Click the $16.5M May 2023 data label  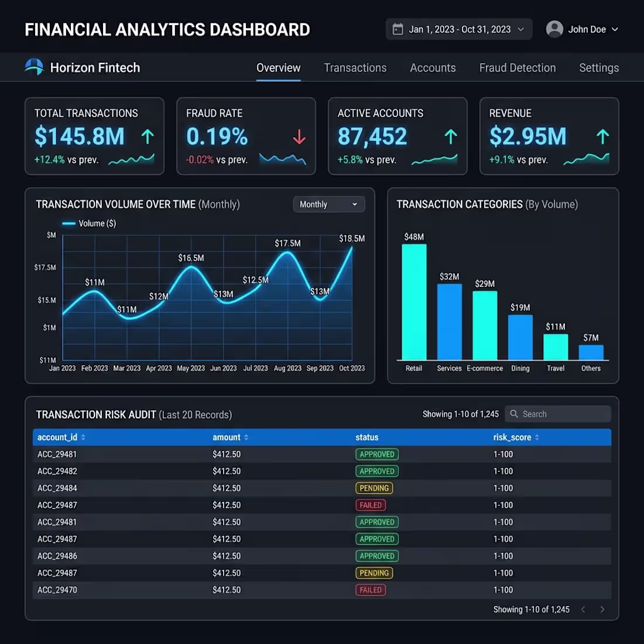191,258
